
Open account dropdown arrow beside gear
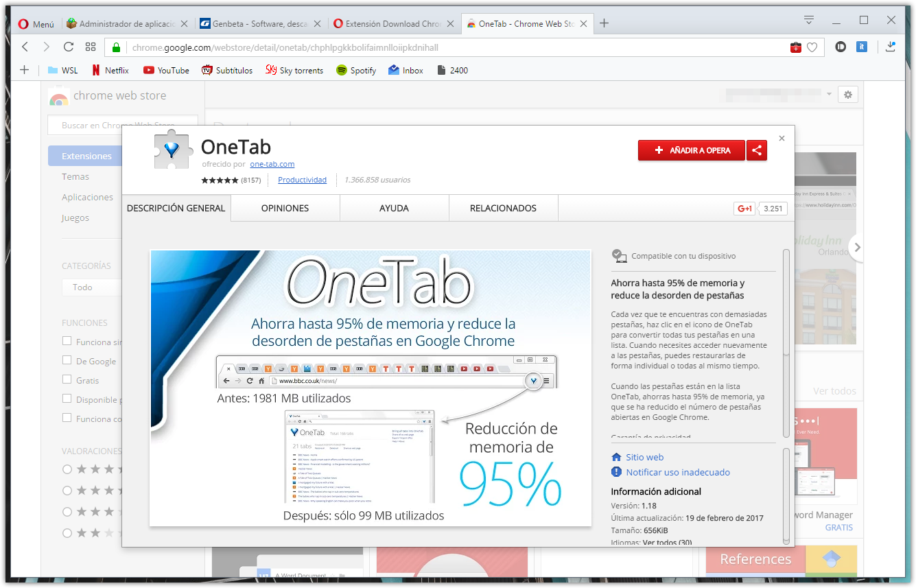[829, 94]
